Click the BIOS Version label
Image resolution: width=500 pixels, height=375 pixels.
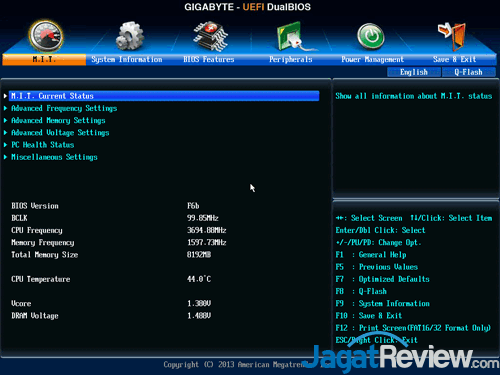(35, 206)
